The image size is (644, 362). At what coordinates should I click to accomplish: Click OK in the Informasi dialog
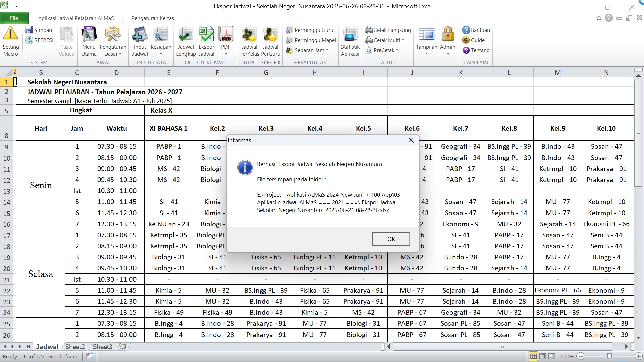(391, 239)
